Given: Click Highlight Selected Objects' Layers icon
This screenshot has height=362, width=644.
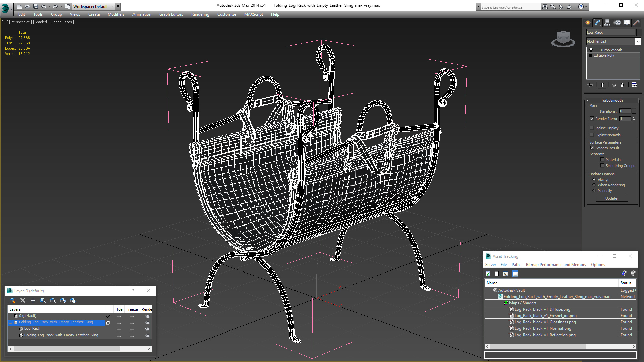Looking at the screenshot, I should click(x=53, y=300).
